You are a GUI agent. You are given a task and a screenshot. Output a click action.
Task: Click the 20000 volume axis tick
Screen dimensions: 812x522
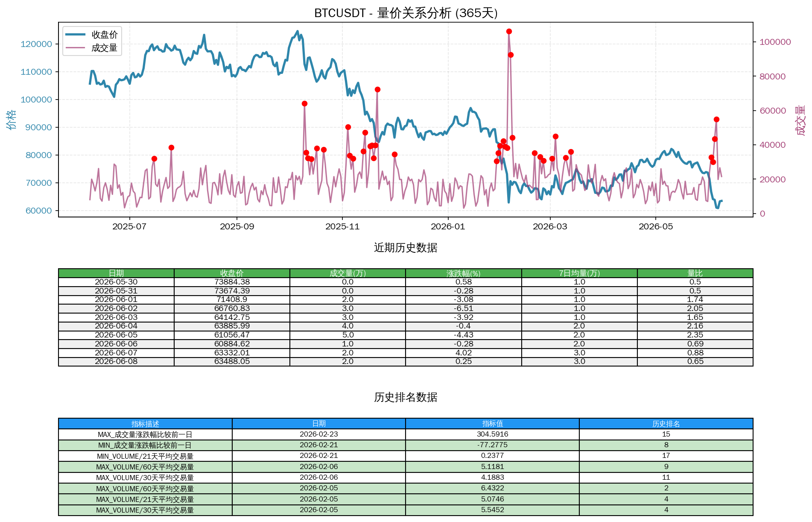772,179
